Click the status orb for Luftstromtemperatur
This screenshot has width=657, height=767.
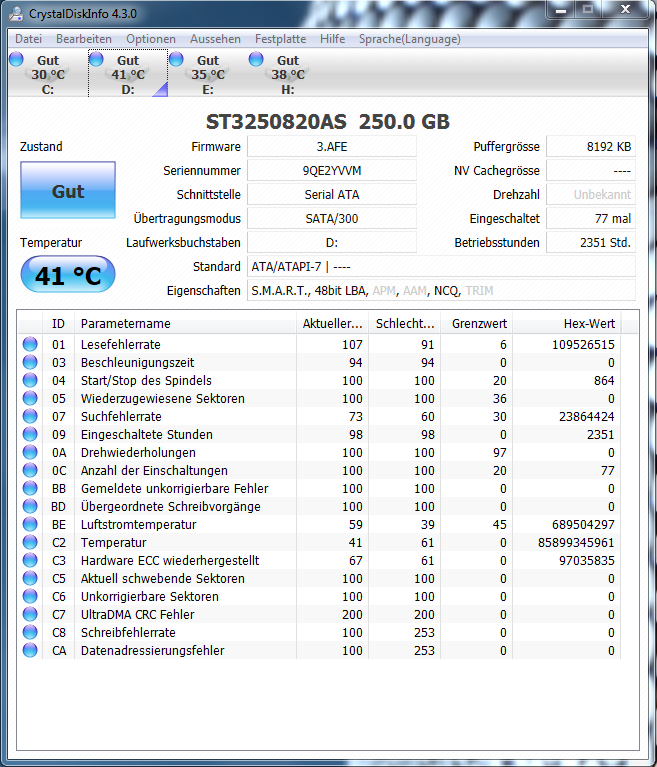[x=30, y=524]
